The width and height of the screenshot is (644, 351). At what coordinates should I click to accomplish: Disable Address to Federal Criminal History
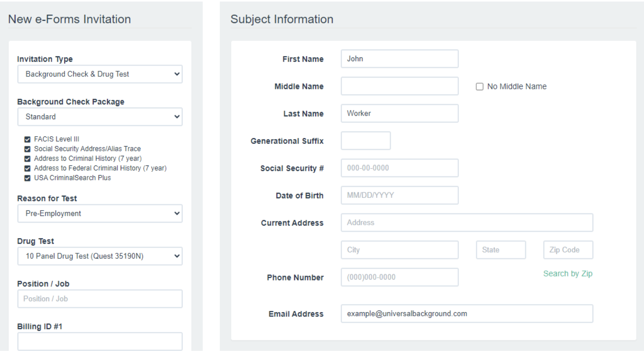coord(28,168)
